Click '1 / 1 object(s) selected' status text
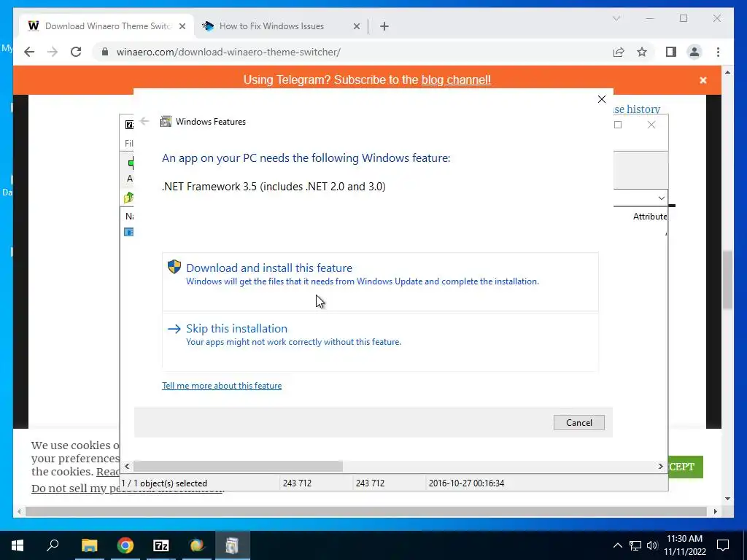The image size is (747, 560). 164,483
